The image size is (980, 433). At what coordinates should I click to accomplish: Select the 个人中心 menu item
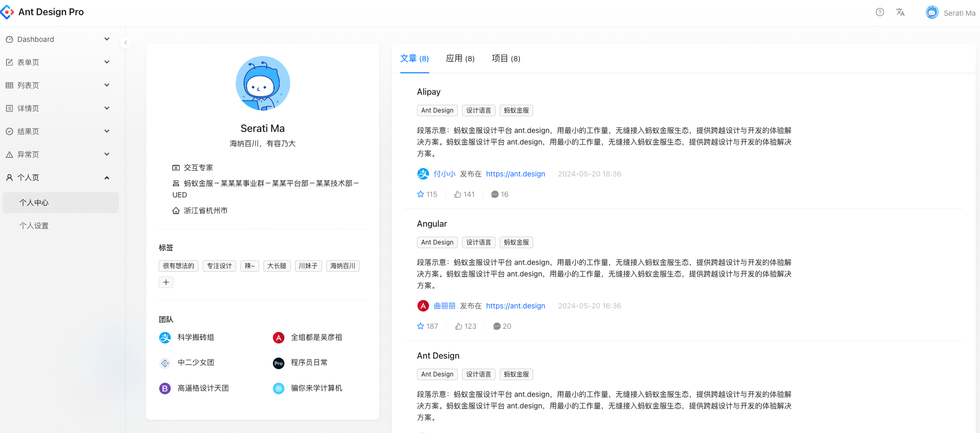(x=61, y=203)
